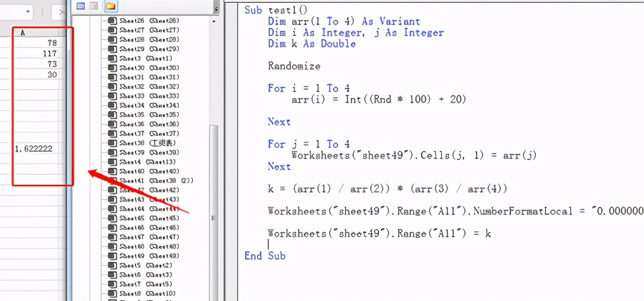Select the cell showing 1.622222

pyautogui.click(x=35, y=149)
